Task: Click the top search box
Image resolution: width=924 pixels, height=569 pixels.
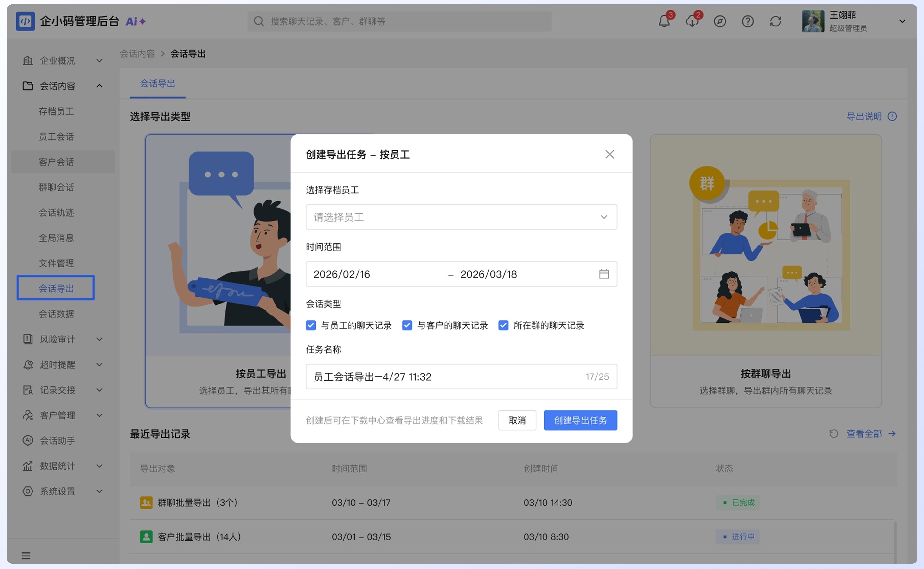Action: point(399,21)
